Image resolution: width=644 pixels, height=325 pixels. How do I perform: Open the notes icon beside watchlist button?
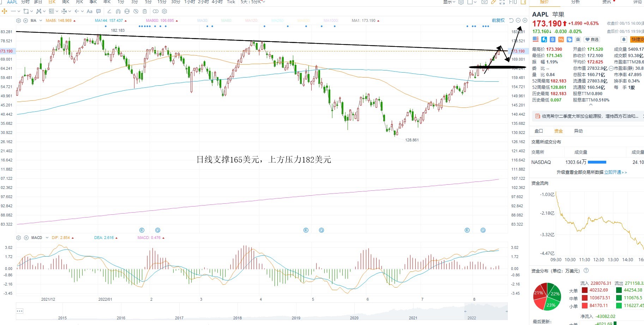click(578, 39)
